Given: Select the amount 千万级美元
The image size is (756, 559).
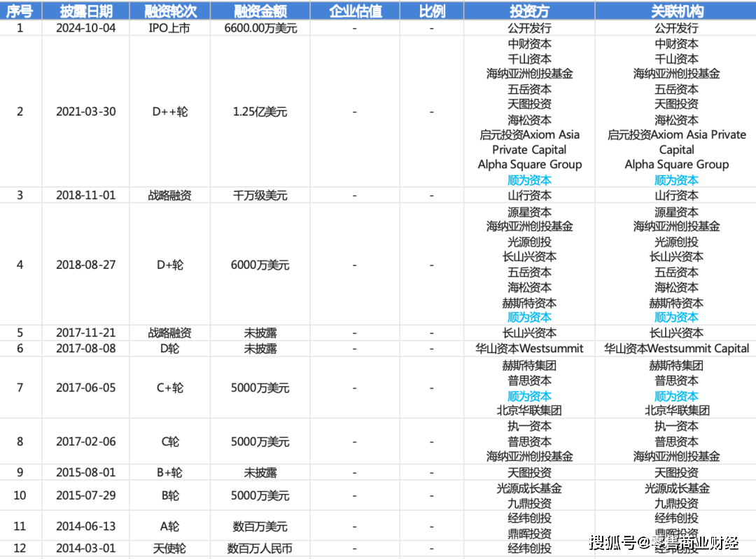Looking at the screenshot, I should point(260,195).
